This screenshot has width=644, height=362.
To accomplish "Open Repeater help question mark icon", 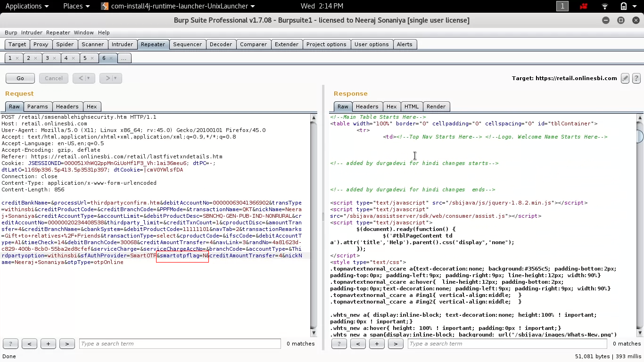I will [x=636, y=78].
